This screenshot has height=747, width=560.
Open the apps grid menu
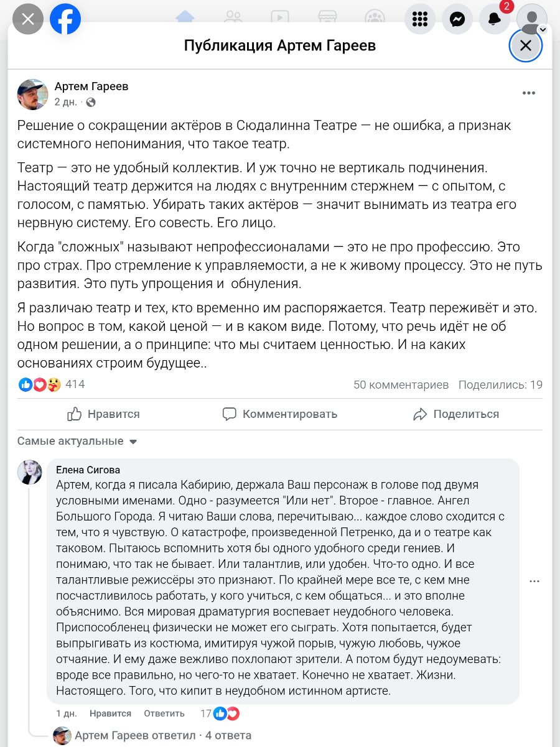(x=419, y=19)
